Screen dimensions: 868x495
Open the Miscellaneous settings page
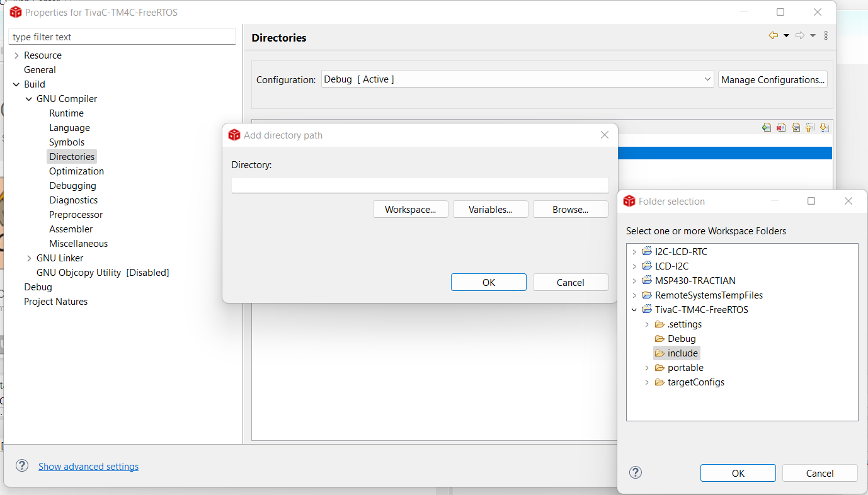[78, 244]
